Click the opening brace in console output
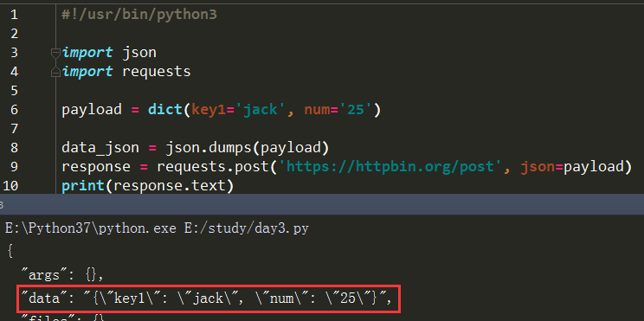 point(10,251)
